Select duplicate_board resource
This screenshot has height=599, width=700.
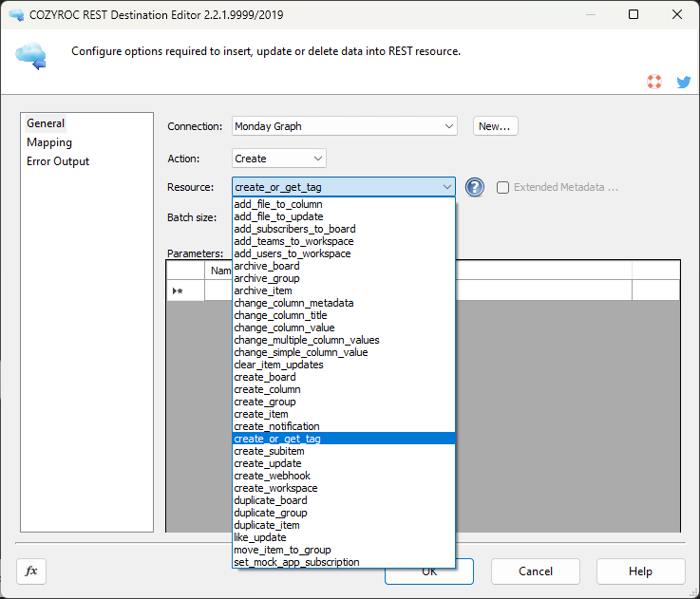tap(344, 501)
